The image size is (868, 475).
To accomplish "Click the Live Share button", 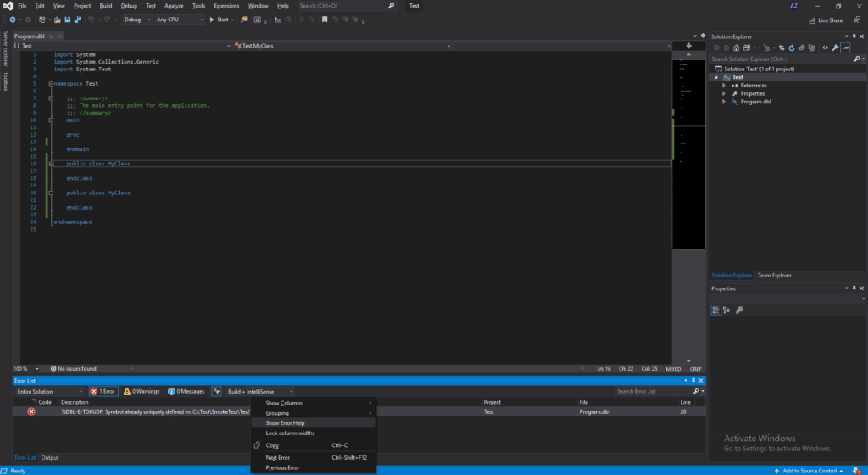I will 826,20.
